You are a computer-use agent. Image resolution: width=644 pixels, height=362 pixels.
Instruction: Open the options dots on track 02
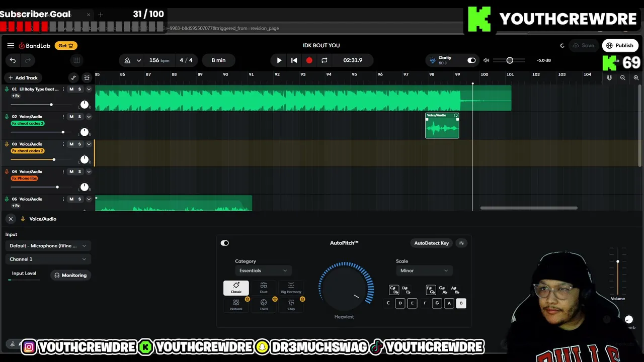click(63, 117)
